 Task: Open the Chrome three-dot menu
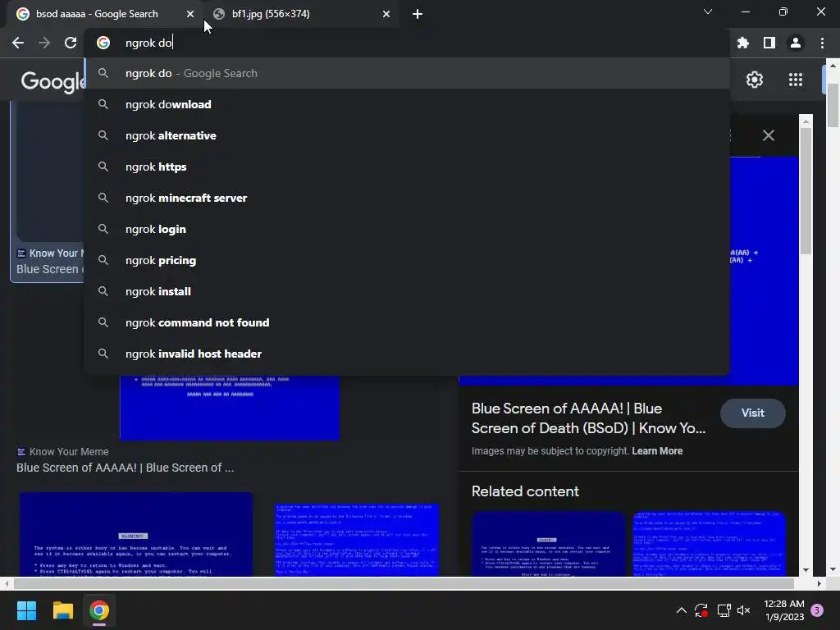822,43
